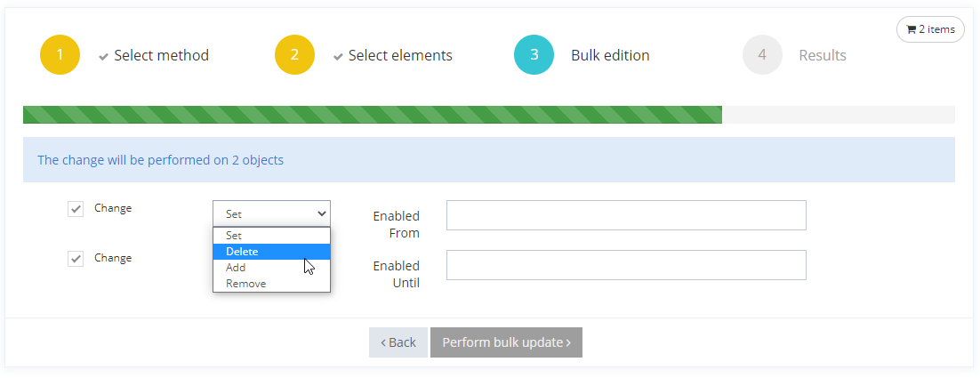Toggle the Change checkbox for Enabled From

(76, 209)
